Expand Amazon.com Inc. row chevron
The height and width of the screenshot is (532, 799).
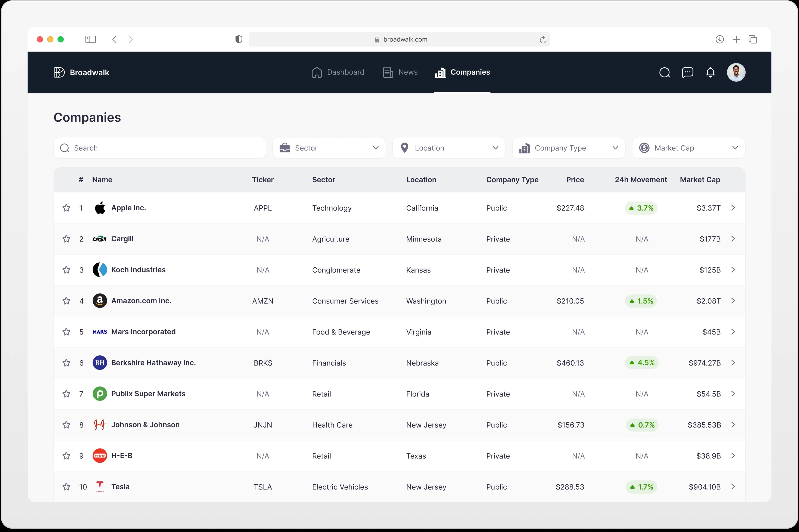click(x=733, y=301)
